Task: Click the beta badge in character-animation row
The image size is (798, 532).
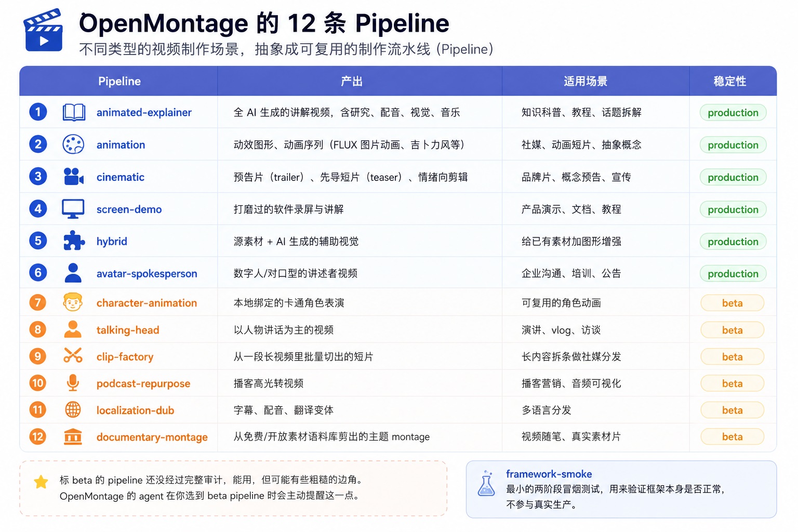Action: 732,303
